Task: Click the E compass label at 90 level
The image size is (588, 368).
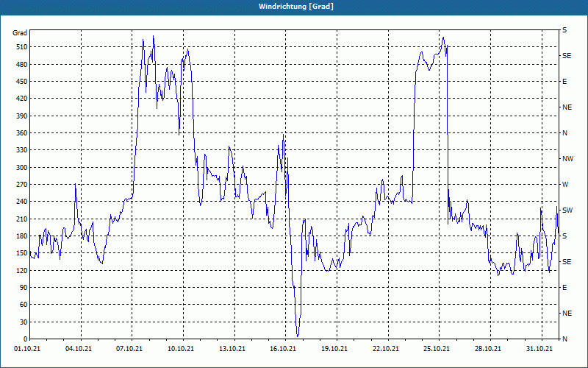Action: pos(564,288)
